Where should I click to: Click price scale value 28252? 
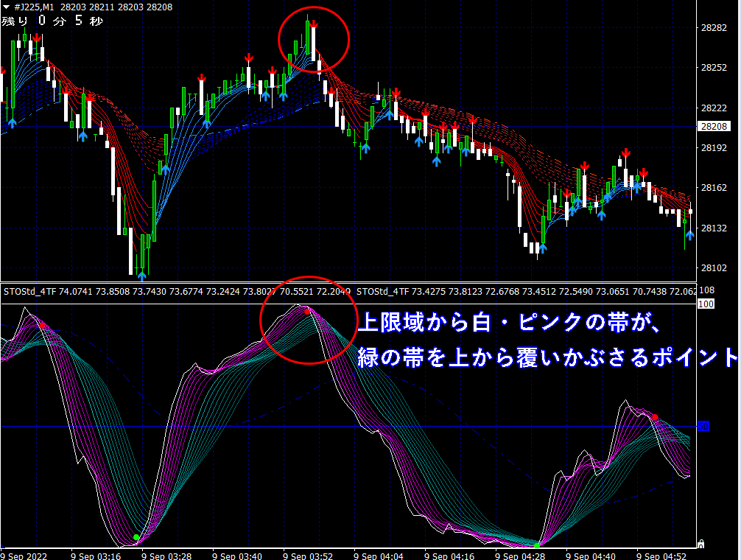coord(714,68)
